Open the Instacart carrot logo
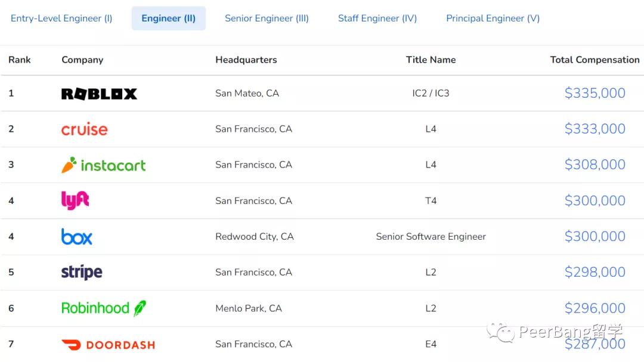 (x=103, y=165)
